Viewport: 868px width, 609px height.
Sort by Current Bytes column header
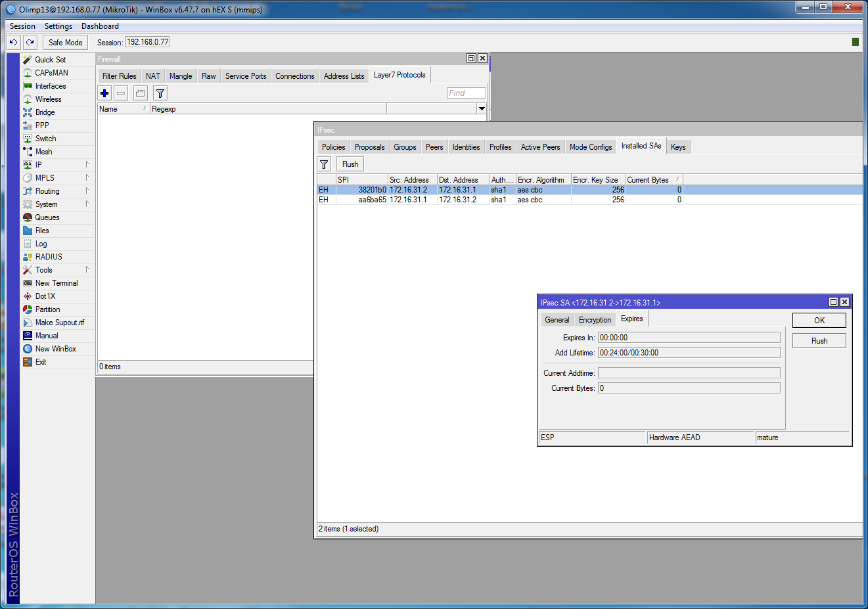point(654,180)
